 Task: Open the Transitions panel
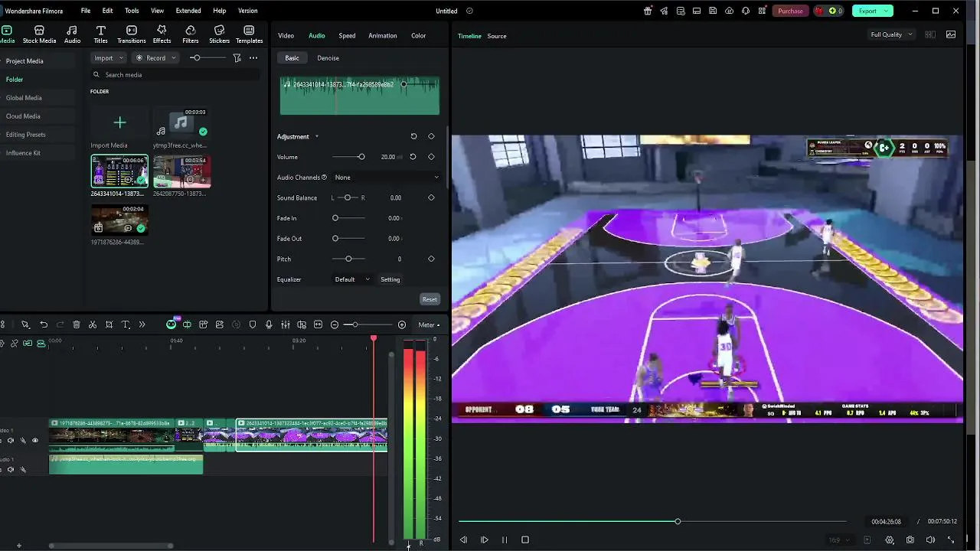click(132, 34)
